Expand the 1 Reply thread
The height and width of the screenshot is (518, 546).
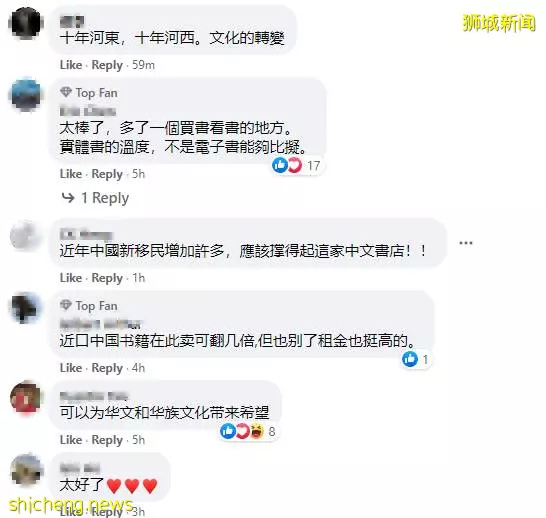105,198
